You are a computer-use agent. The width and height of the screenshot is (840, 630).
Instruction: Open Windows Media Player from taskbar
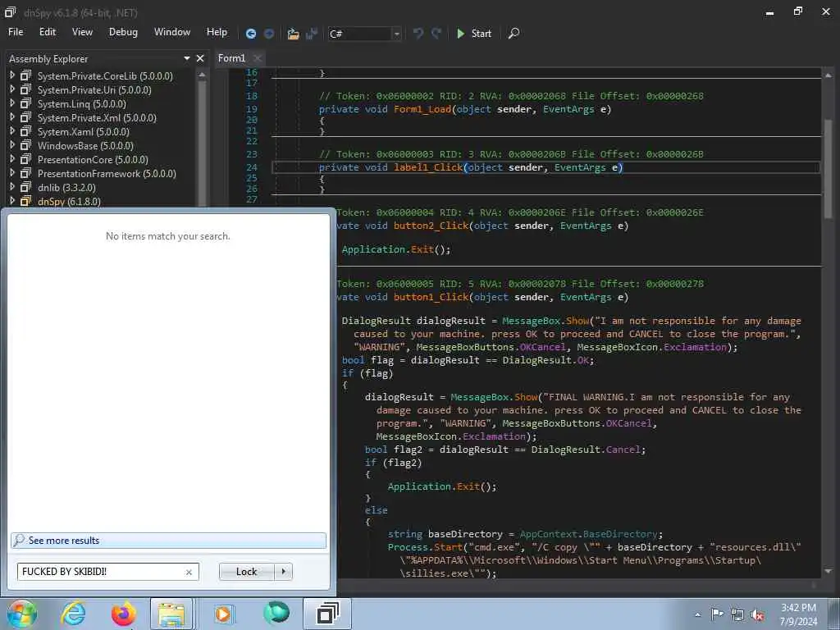pyautogui.click(x=222, y=614)
